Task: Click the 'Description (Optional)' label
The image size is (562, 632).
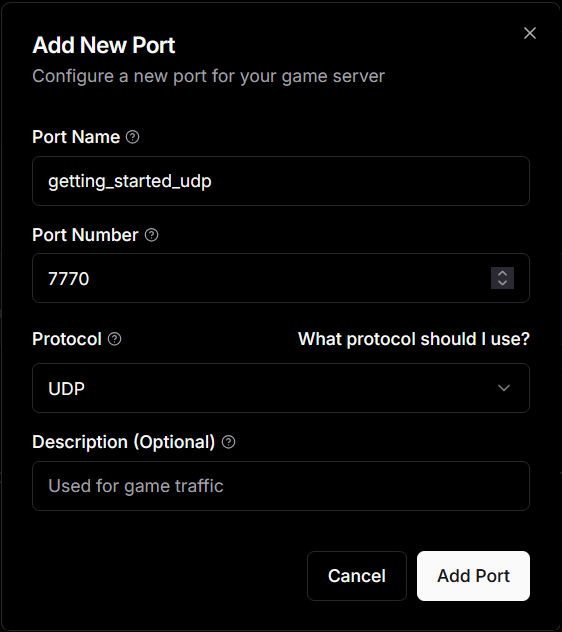Action: [124, 442]
